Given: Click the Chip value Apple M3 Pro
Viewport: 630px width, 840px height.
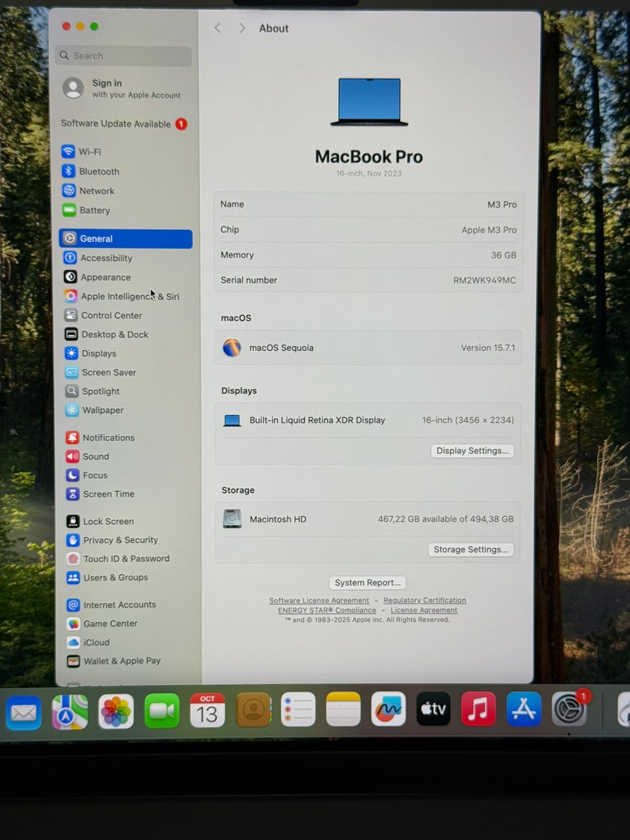Looking at the screenshot, I should [489, 230].
